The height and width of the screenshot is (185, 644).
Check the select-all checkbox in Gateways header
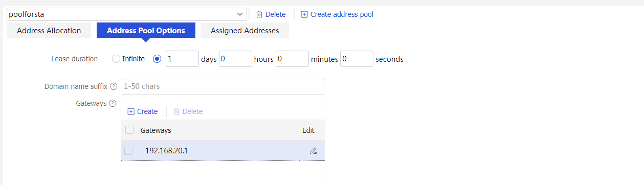[129, 130]
